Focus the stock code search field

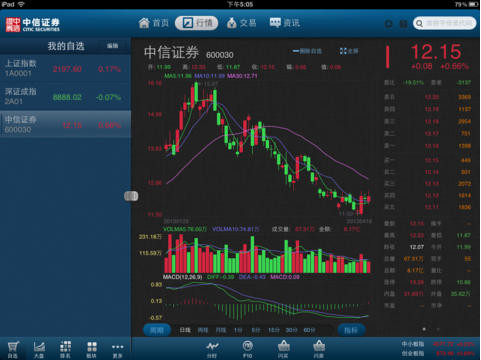click(444, 23)
